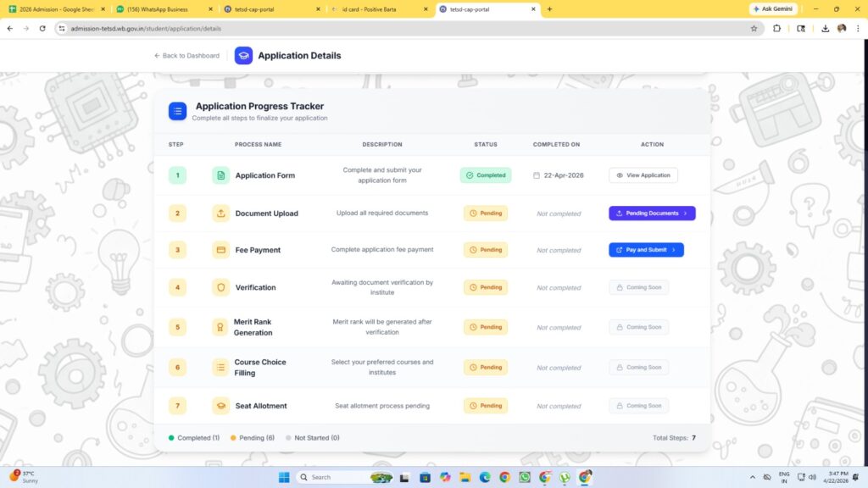Viewport: 868px width, 488px height.
Task: Click the Verification shield icon
Action: click(x=221, y=287)
